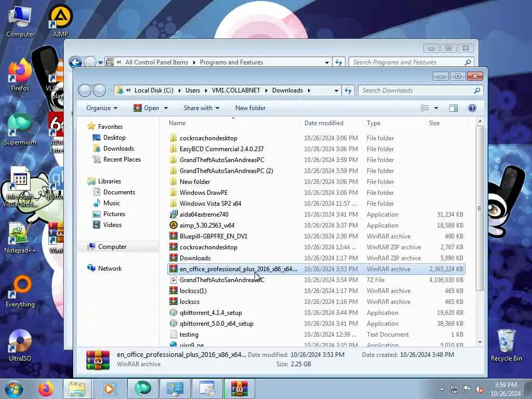Open the Share with menu
Image resolution: width=532 pixels, height=399 pixels.
(201, 108)
